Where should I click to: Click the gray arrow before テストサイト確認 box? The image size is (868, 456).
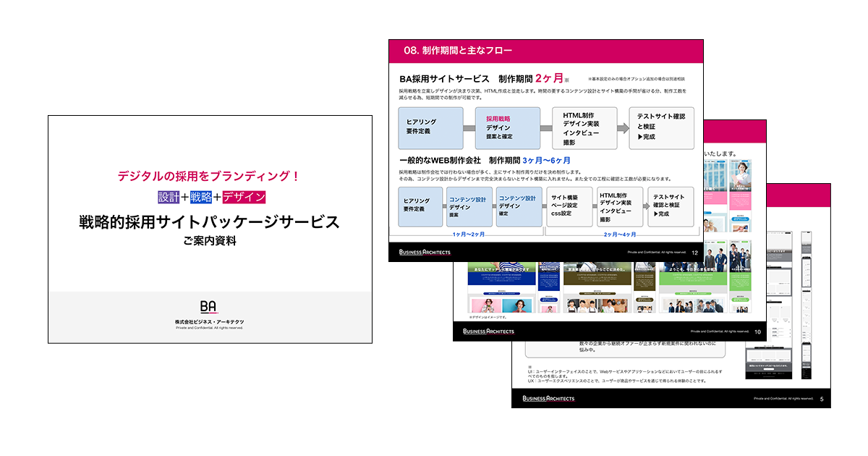(x=623, y=129)
